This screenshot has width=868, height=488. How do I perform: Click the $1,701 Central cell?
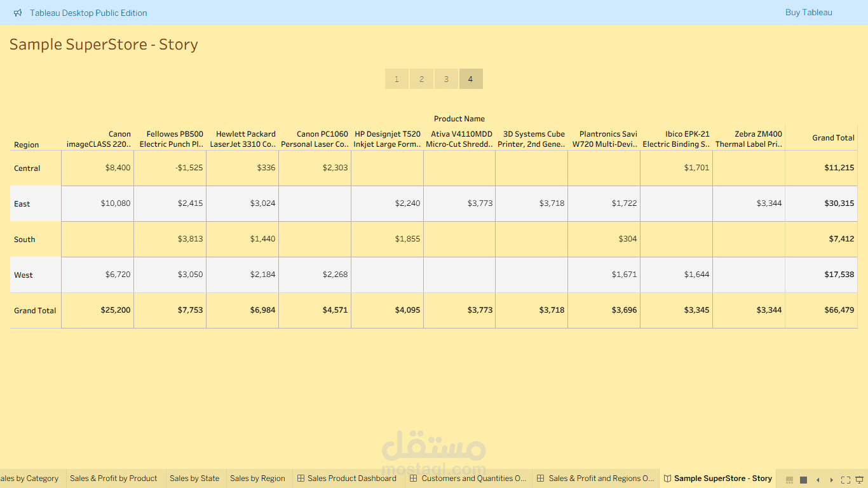coord(677,168)
